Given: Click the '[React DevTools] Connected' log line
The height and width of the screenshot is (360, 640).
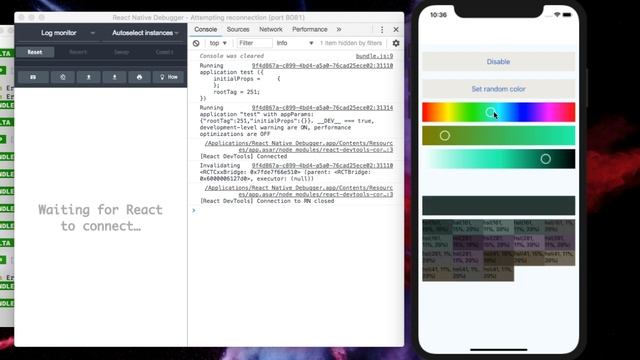Looking at the screenshot, I should pos(244,156).
